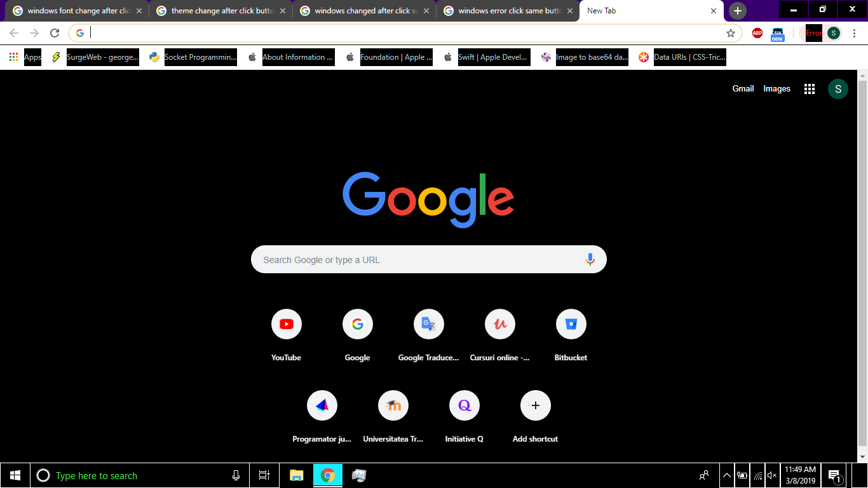Click the browser Forward arrow

point(34,33)
